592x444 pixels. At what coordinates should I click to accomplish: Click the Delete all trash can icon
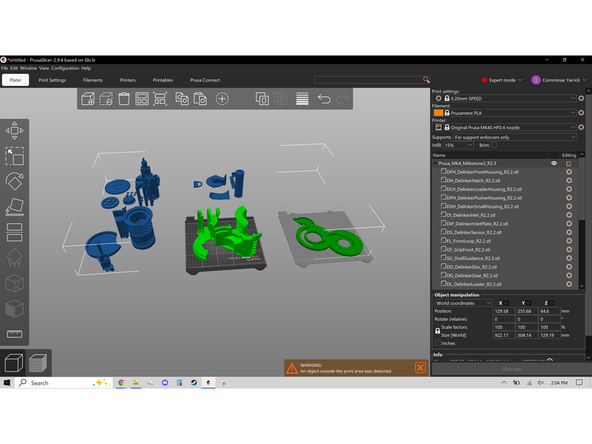124,99
